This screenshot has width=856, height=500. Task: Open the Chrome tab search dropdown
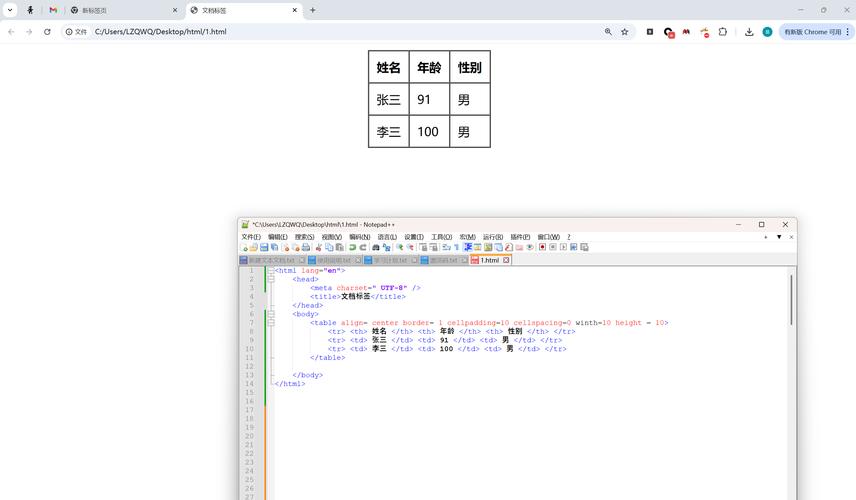click(10, 10)
